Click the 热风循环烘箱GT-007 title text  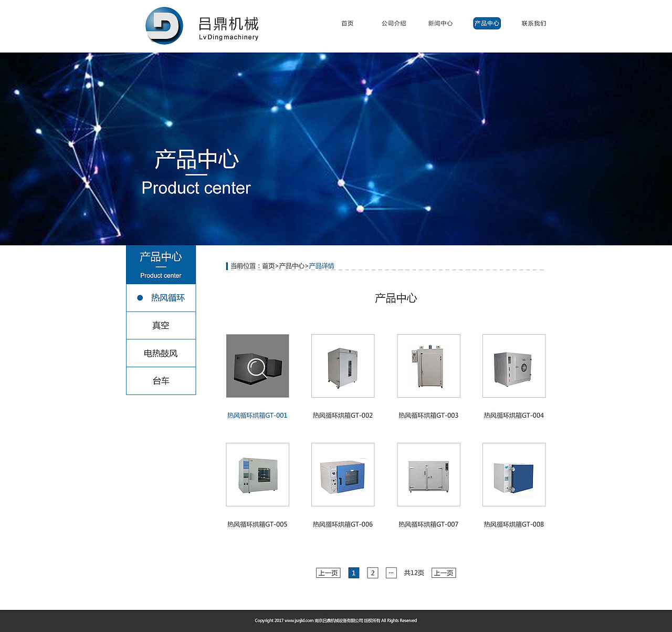click(428, 524)
